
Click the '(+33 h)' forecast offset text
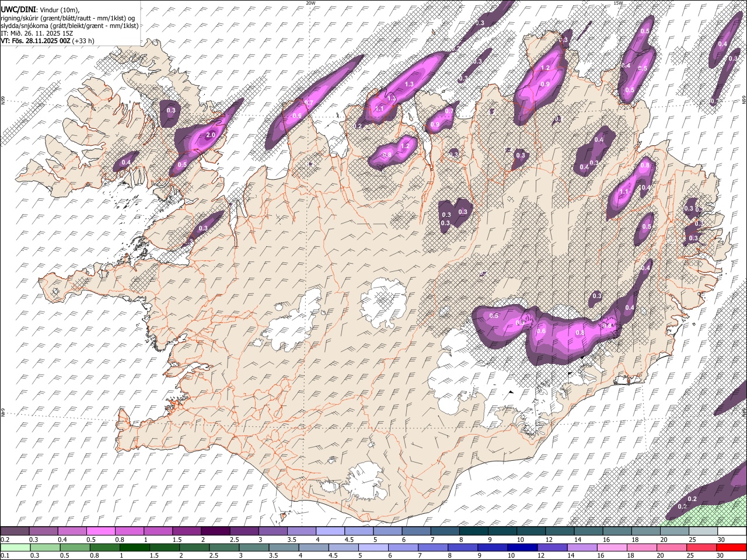coord(83,41)
